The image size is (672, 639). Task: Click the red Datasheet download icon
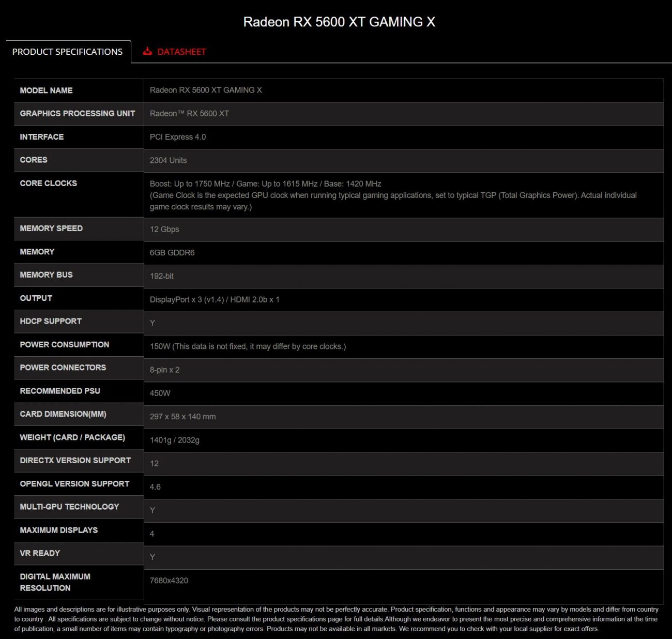point(147,51)
